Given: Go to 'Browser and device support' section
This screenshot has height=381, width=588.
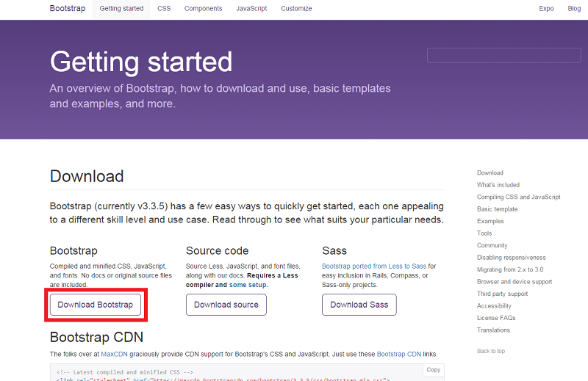Looking at the screenshot, I should tap(514, 282).
